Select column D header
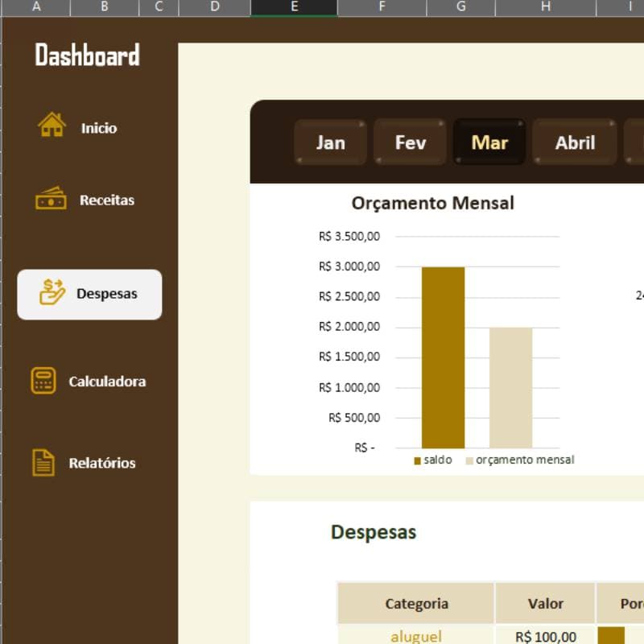This screenshot has height=644, width=644. point(215,7)
